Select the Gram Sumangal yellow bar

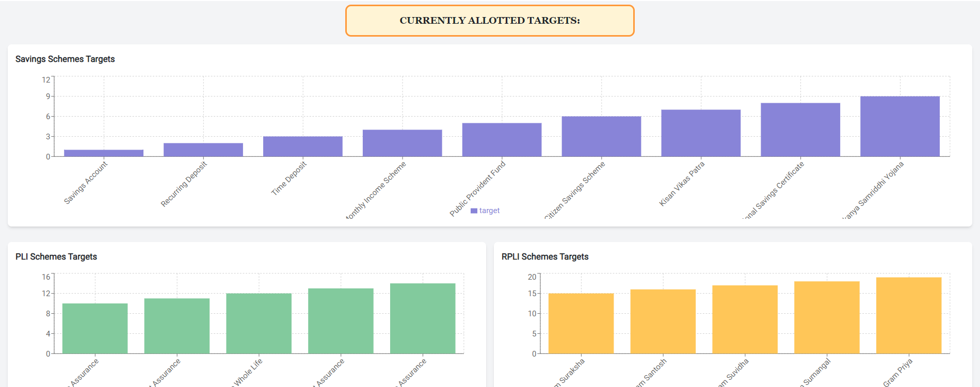pyautogui.click(x=827, y=317)
